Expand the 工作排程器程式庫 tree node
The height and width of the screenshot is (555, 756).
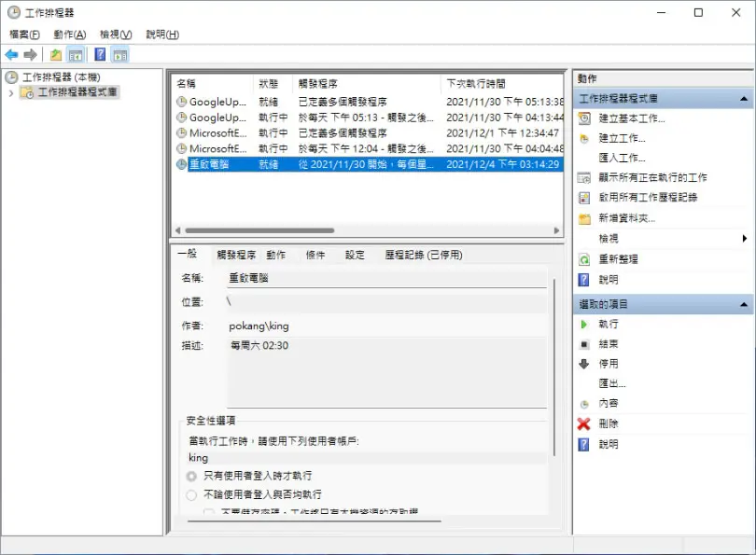coord(11,93)
